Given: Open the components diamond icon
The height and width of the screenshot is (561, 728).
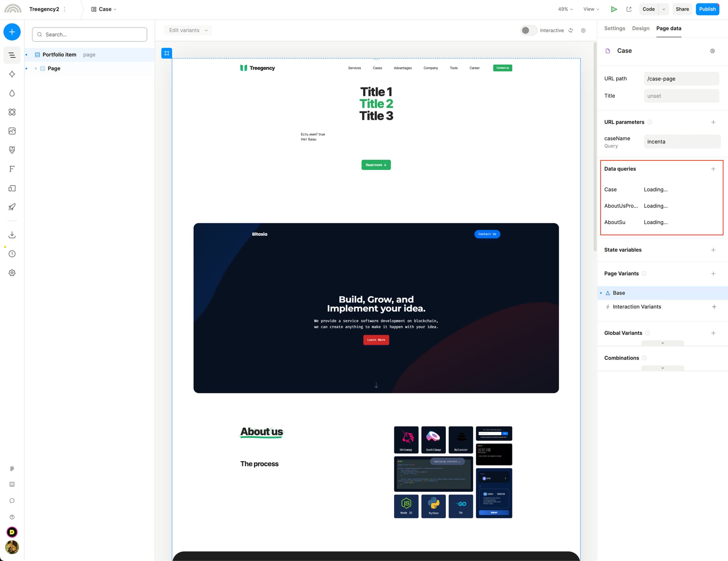Looking at the screenshot, I should point(12,74).
